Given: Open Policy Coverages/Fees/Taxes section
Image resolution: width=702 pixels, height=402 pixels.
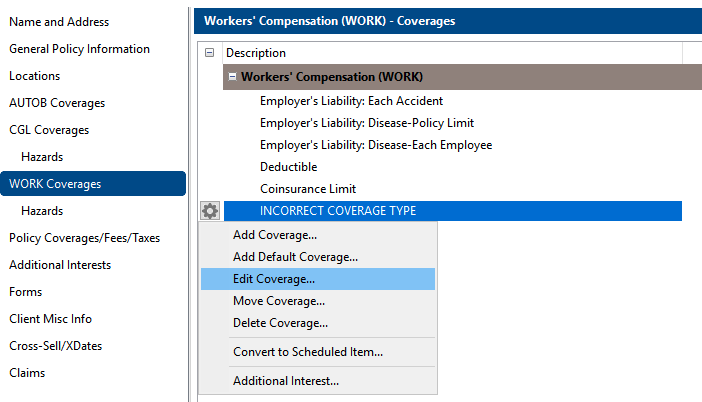Looking at the screenshot, I should click(x=85, y=238).
